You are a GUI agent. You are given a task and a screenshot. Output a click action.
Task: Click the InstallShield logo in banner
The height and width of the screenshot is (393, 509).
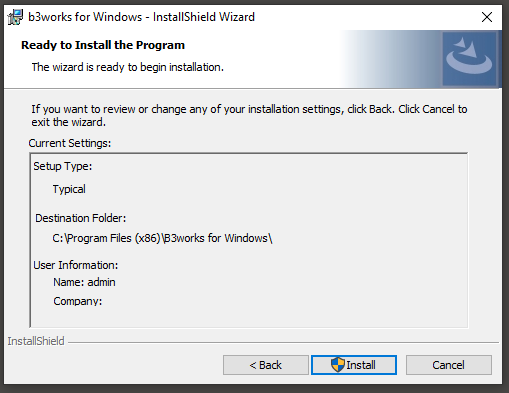(x=469, y=58)
